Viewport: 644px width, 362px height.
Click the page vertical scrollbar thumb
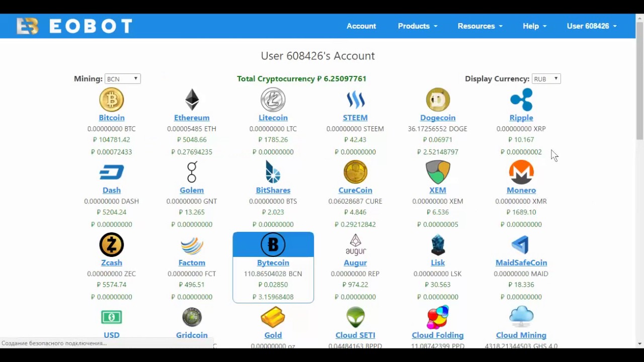click(x=639, y=80)
